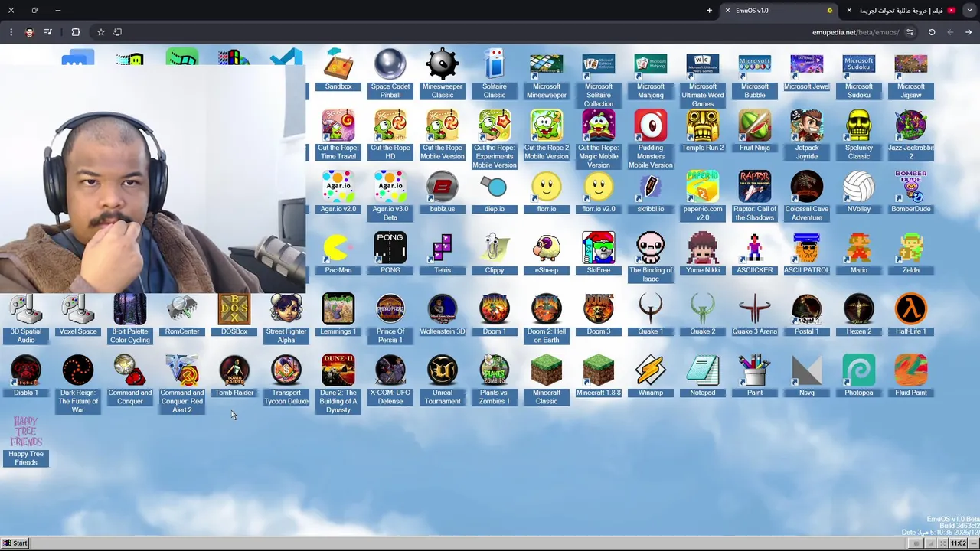
Task: Open Temple Run 2 icon
Action: [x=703, y=132]
